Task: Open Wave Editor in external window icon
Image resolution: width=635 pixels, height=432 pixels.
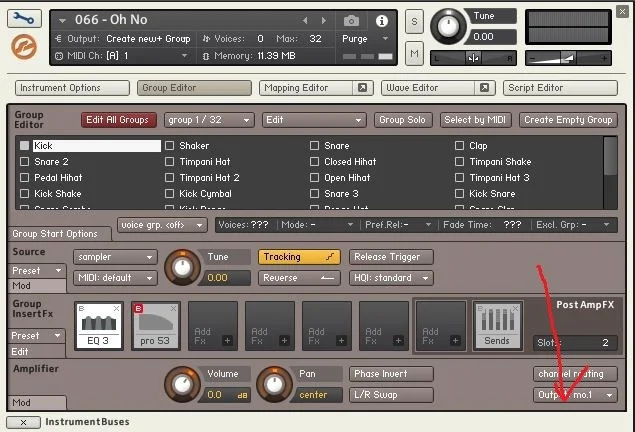Action: (484, 87)
